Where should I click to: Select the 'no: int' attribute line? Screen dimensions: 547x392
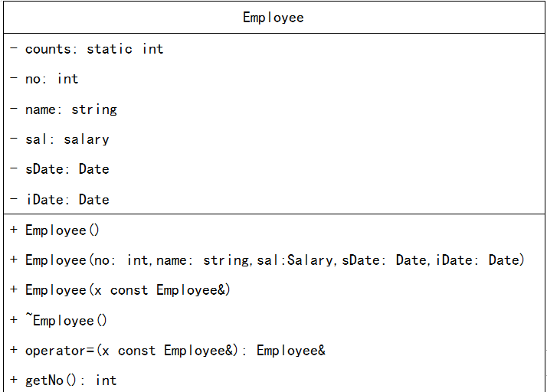click(44, 79)
